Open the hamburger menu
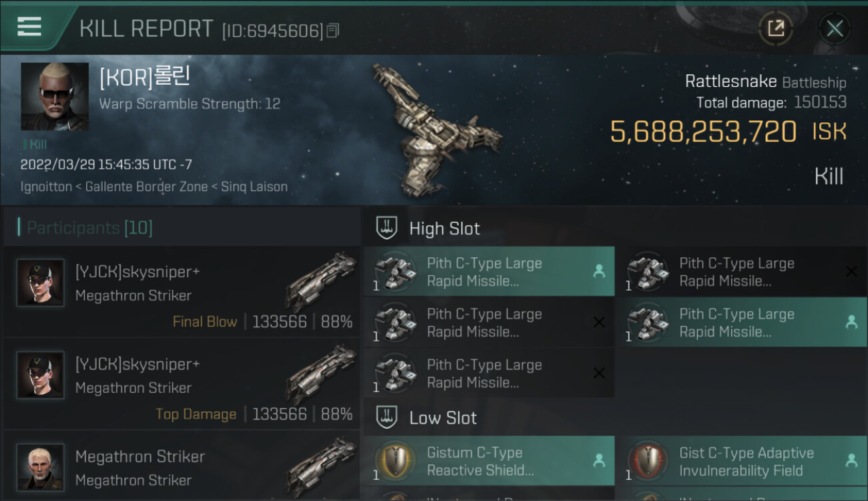This screenshot has width=868, height=501. click(x=29, y=26)
